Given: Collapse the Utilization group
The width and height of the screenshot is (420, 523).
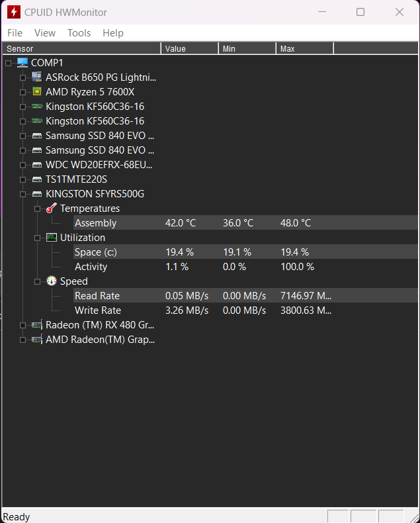Looking at the screenshot, I should point(37,238).
